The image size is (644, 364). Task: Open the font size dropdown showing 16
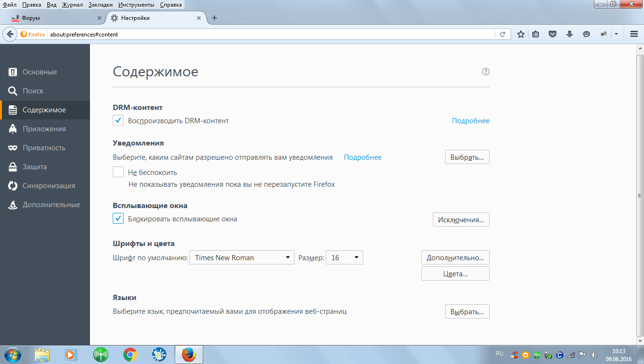344,258
